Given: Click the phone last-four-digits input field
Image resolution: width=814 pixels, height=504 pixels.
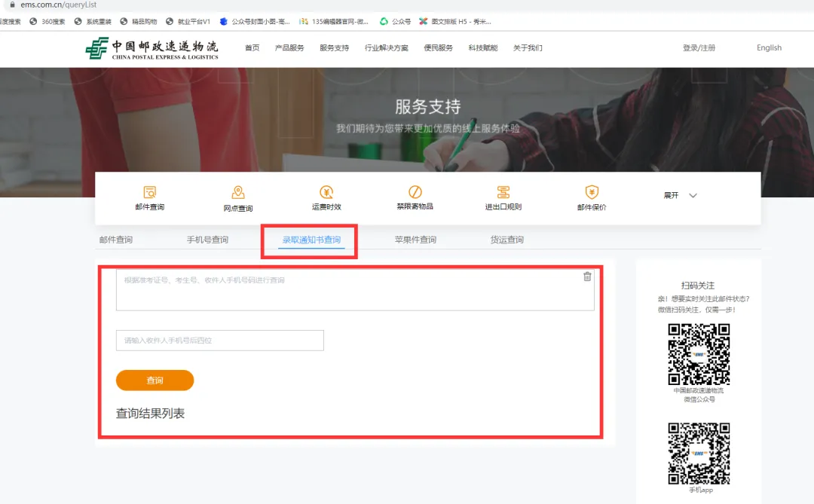Looking at the screenshot, I should click(x=219, y=341).
